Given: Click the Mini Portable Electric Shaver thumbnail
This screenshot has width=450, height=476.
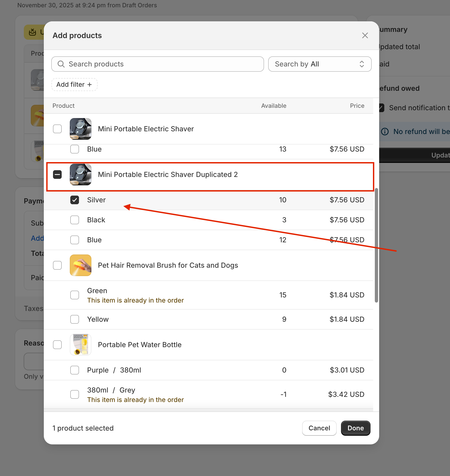Looking at the screenshot, I should [x=81, y=129].
